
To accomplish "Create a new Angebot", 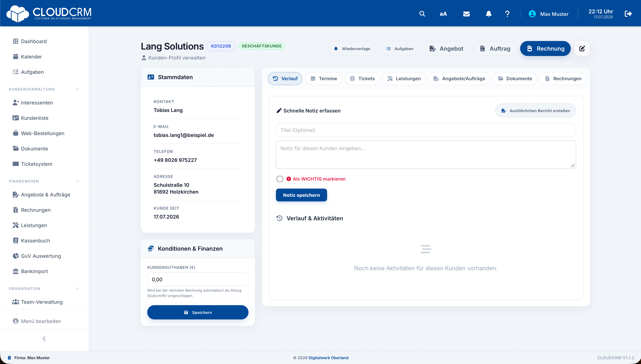I will [446, 48].
